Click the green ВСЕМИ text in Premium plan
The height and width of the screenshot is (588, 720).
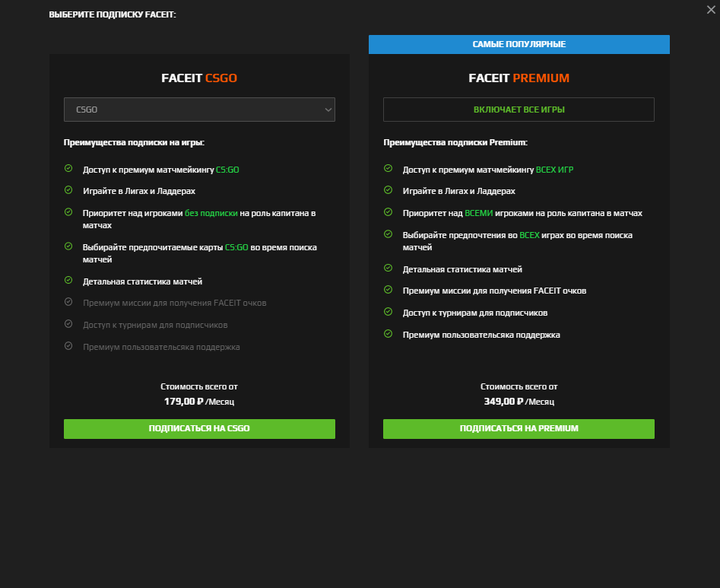pyautogui.click(x=478, y=213)
